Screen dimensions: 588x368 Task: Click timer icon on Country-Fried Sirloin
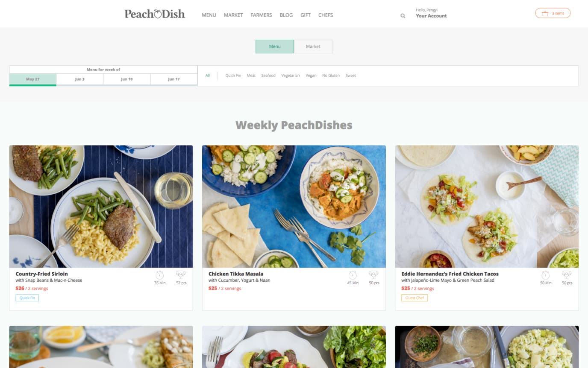[160, 275]
